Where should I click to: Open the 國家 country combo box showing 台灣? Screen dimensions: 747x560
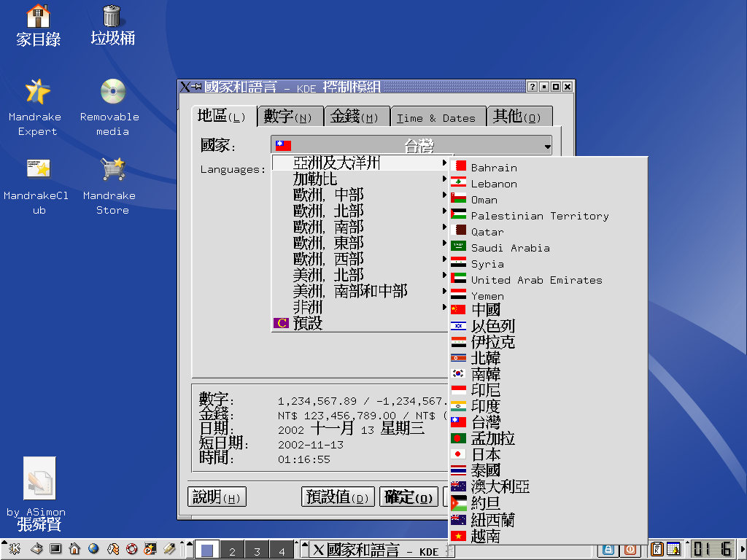[x=411, y=145]
